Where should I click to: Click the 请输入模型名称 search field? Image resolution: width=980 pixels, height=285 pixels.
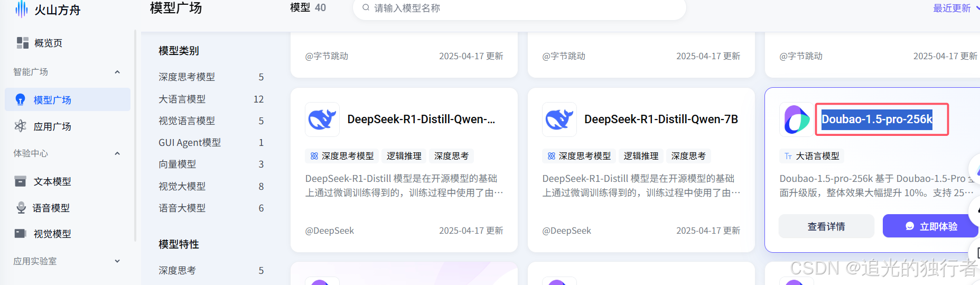tap(519, 8)
